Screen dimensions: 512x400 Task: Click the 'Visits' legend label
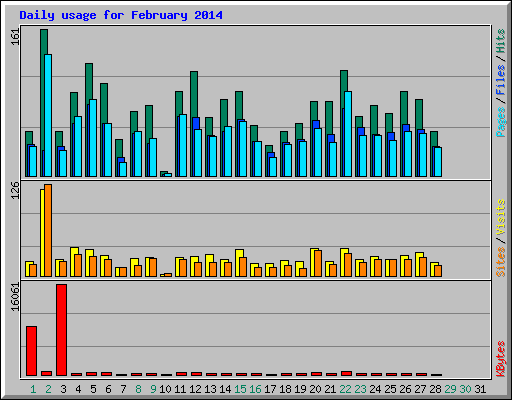pos(500,218)
